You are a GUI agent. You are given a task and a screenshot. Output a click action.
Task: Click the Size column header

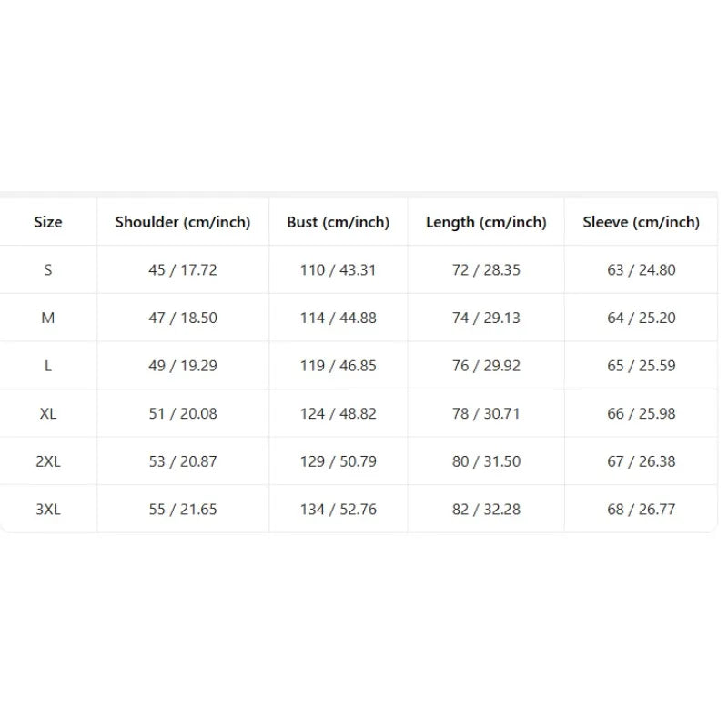[48, 222]
